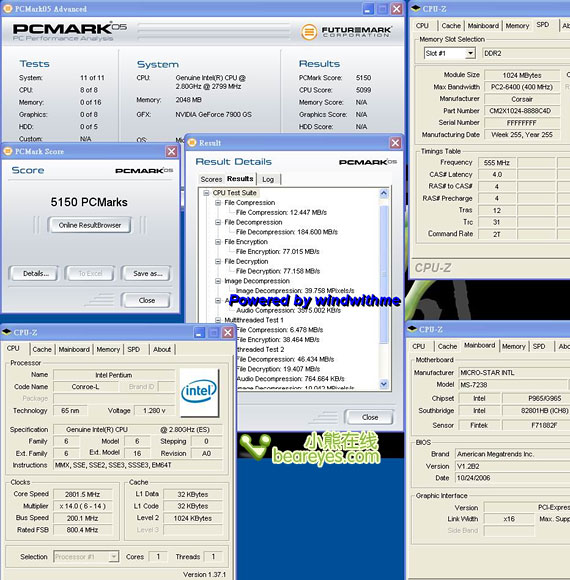This screenshot has height=580, width=570.
Task: Click the Futuremark Corporation logo
Action: click(346, 32)
